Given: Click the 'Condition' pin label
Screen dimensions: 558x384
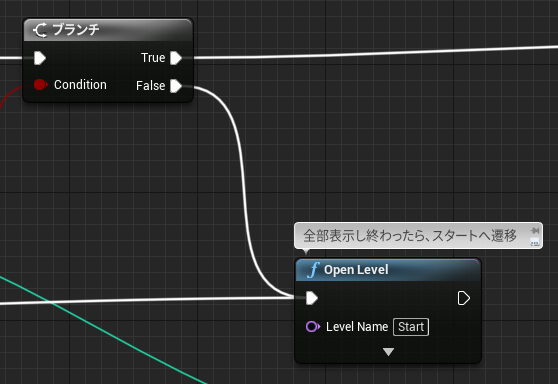Looking at the screenshot, I should pos(80,85).
